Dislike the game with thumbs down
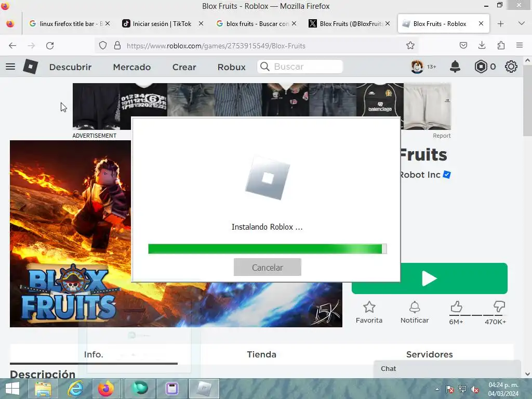Viewport: 532px width, 399px height. click(499, 307)
